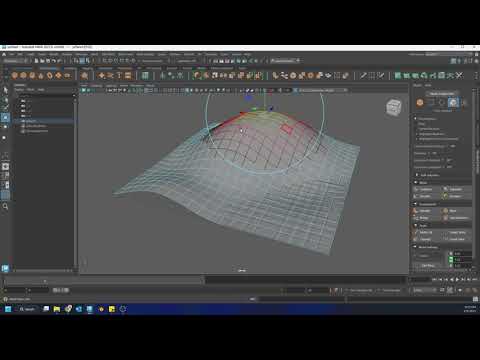480x360 pixels.
Task: Switch to object selection in Modeling Toolkit
Action: tap(420, 103)
